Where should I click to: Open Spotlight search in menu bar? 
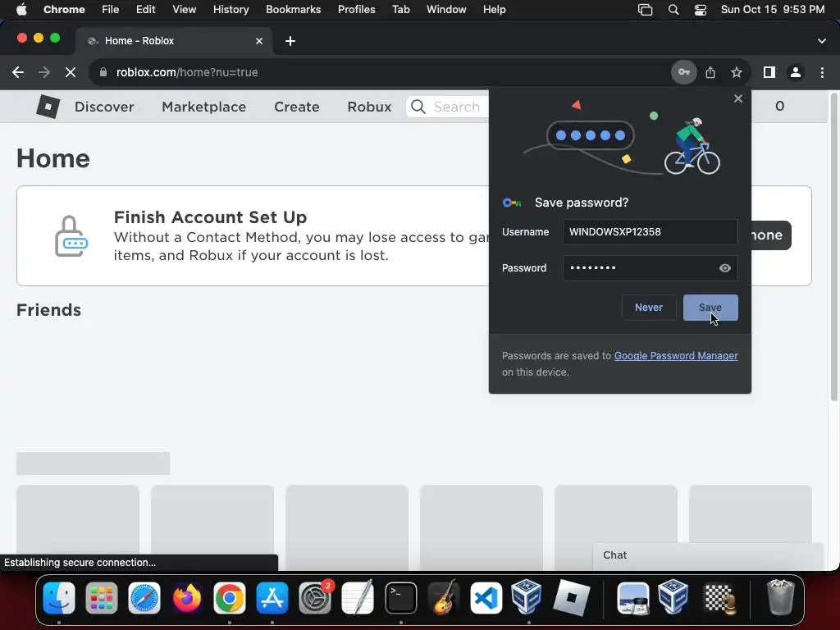tap(673, 10)
